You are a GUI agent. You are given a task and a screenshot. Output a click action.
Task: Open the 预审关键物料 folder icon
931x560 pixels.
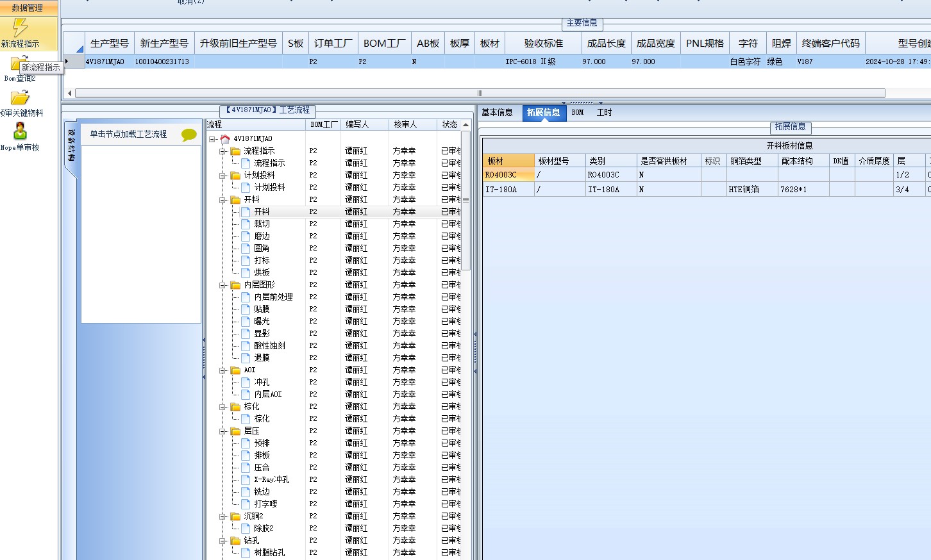pyautogui.click(x=20, y=97)
